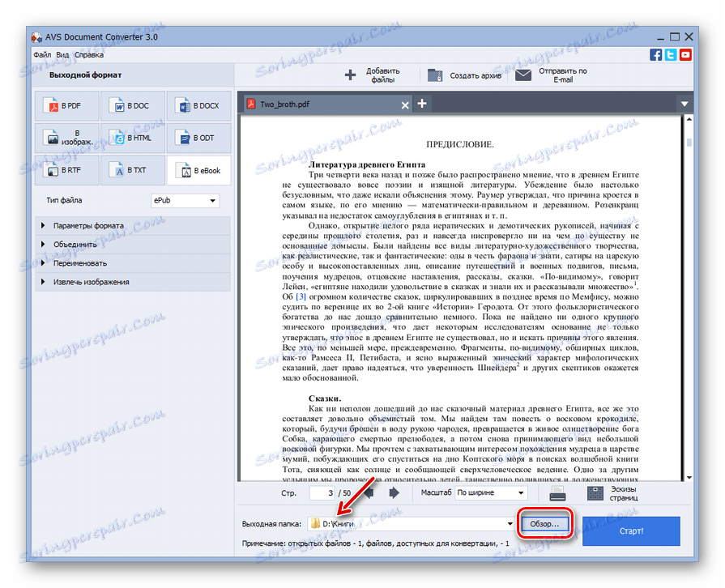Pick the RTF output format button
Viewport: 725px width, 588px height.
tap(66, 170)
